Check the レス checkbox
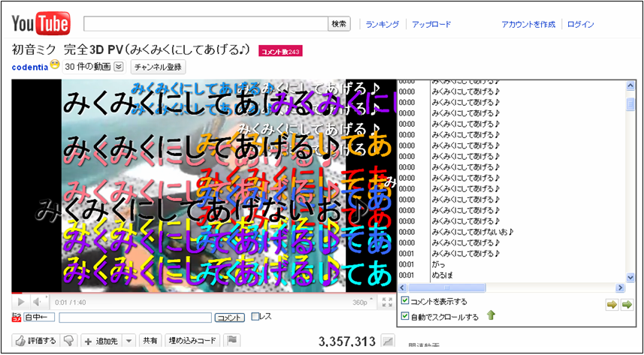 click(x=255, y=317)
